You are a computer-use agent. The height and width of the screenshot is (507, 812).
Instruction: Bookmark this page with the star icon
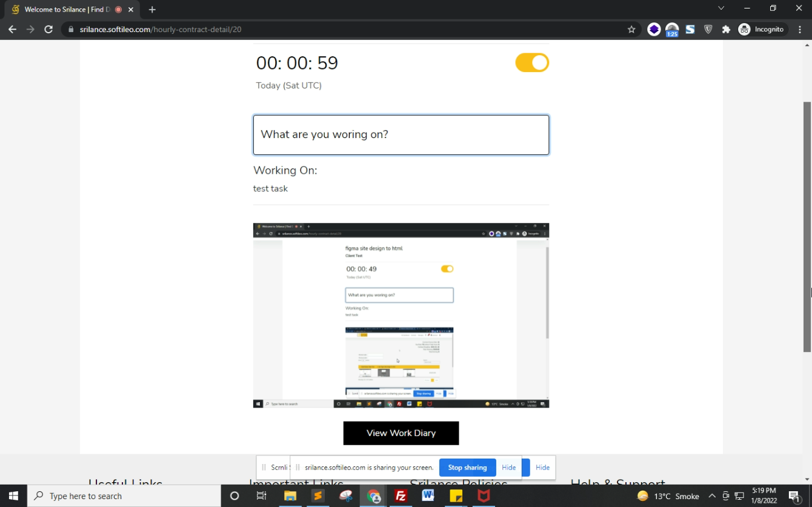(x=631, y=29)
